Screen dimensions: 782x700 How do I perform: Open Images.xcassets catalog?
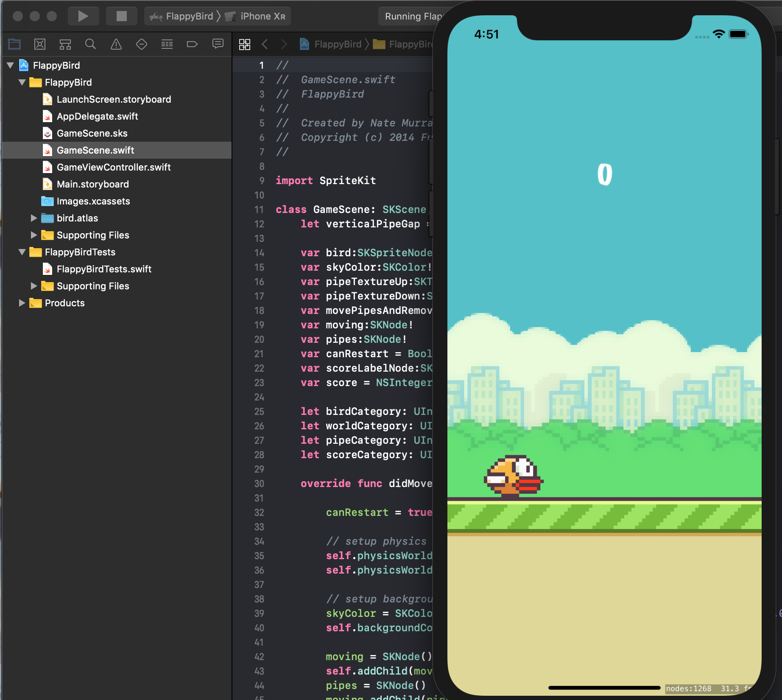117,201
